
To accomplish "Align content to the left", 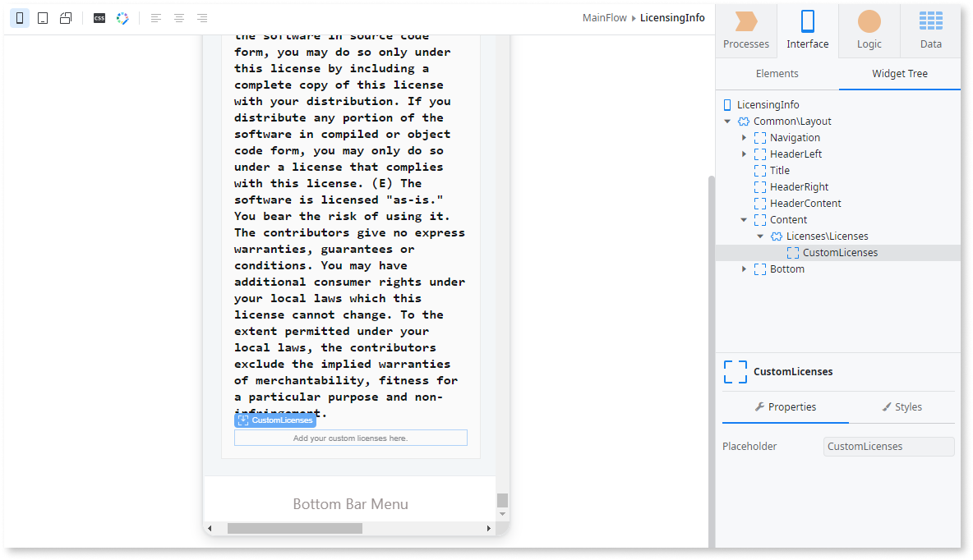I will 155,17.
